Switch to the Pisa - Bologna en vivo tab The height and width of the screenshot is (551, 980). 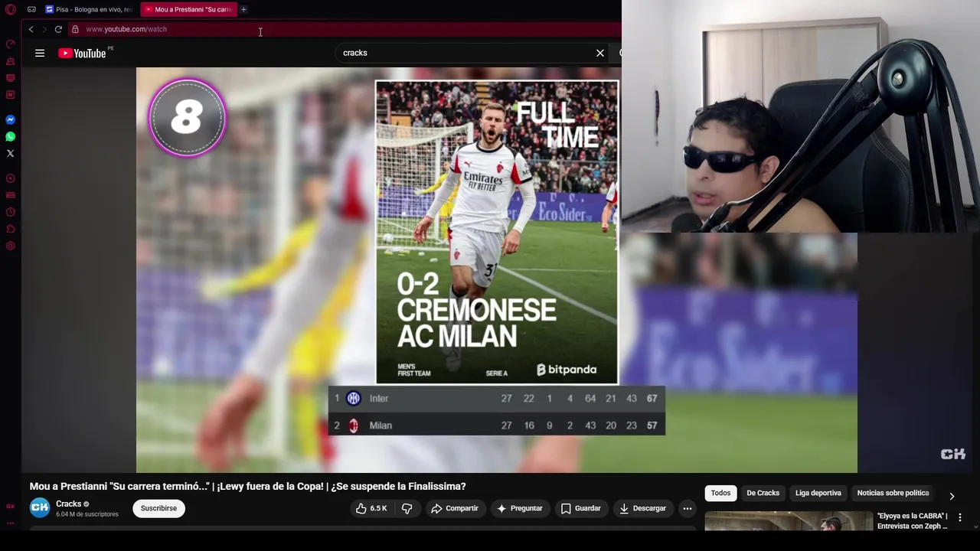(x=89, y=9)
